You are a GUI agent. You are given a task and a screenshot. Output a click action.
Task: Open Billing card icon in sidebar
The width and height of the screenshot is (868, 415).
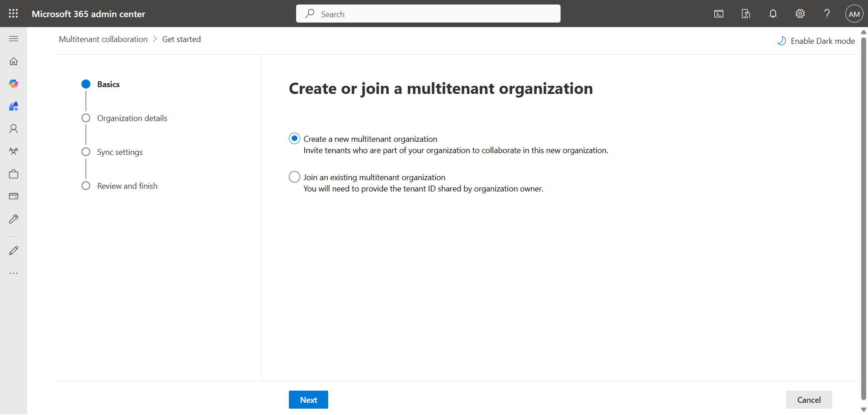click(x=14, y=196)
